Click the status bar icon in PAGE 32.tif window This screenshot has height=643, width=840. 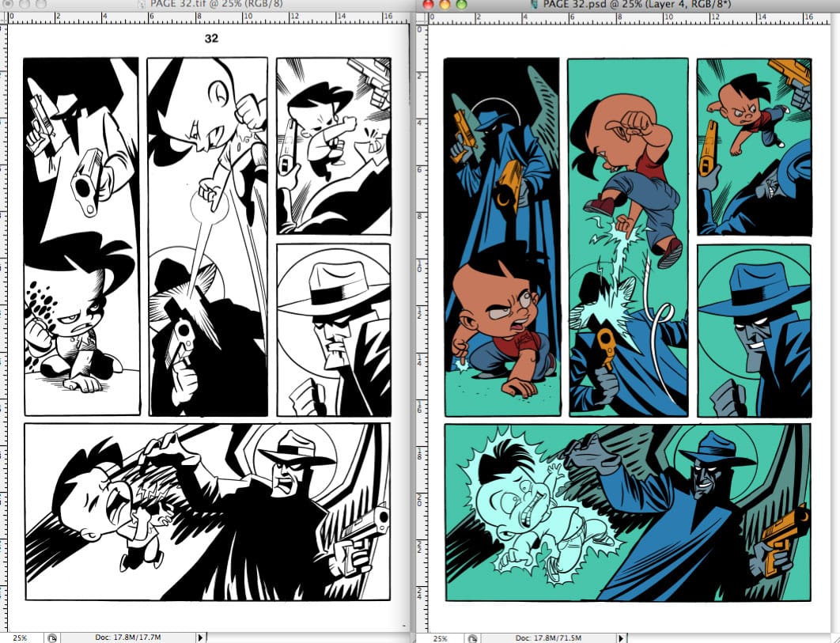coord(51,637)
